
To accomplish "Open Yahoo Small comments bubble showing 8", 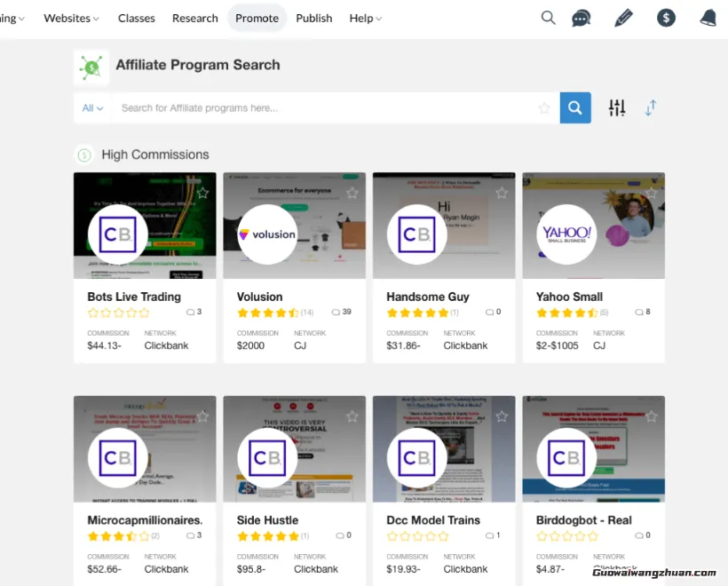I will [x=643, y=312].
